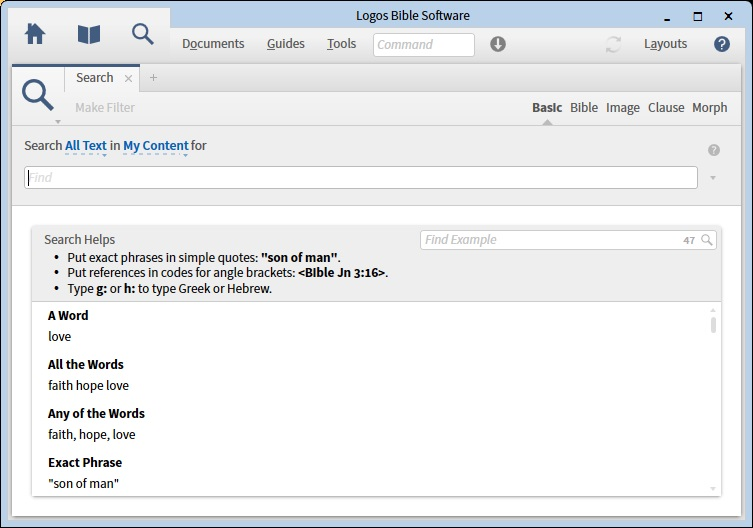Click the magnifier in the Find Example box
The image size is (753, 528).
pos(707,240)
